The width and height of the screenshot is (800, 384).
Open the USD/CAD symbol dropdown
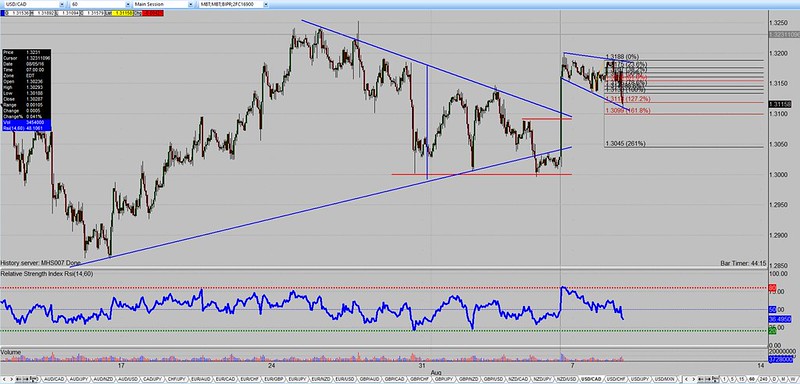click(62, 4)
